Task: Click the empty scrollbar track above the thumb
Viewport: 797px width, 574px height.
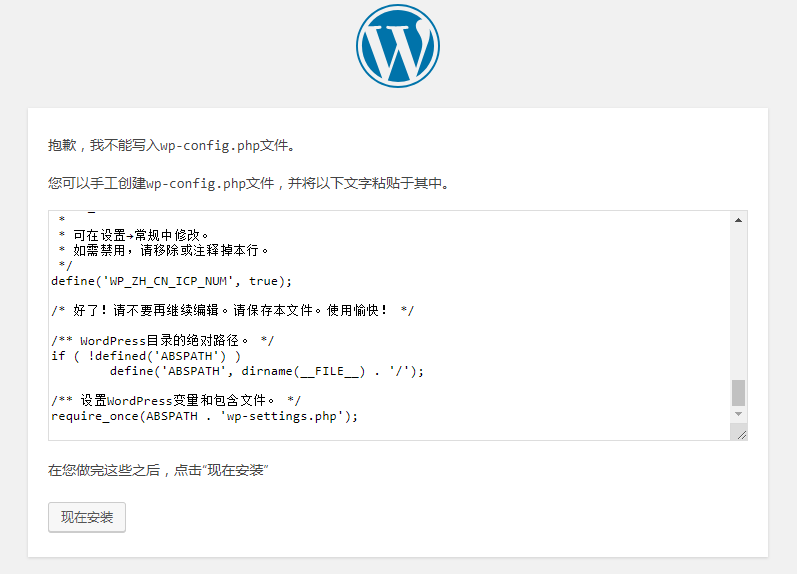Action: click(738, 300)
